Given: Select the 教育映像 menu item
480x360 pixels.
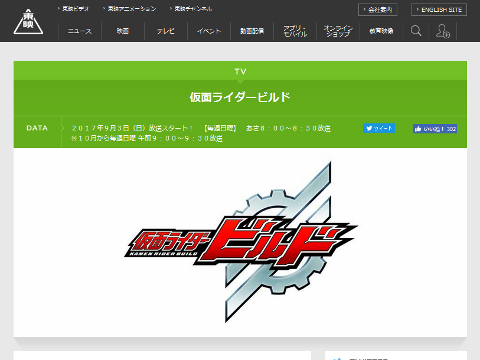Looking at the screenshot, I should point(381,31).
